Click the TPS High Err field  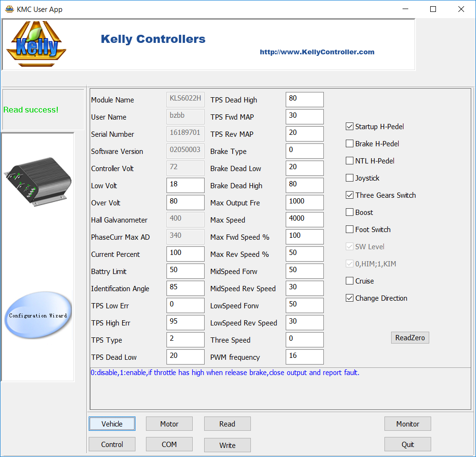186,322
